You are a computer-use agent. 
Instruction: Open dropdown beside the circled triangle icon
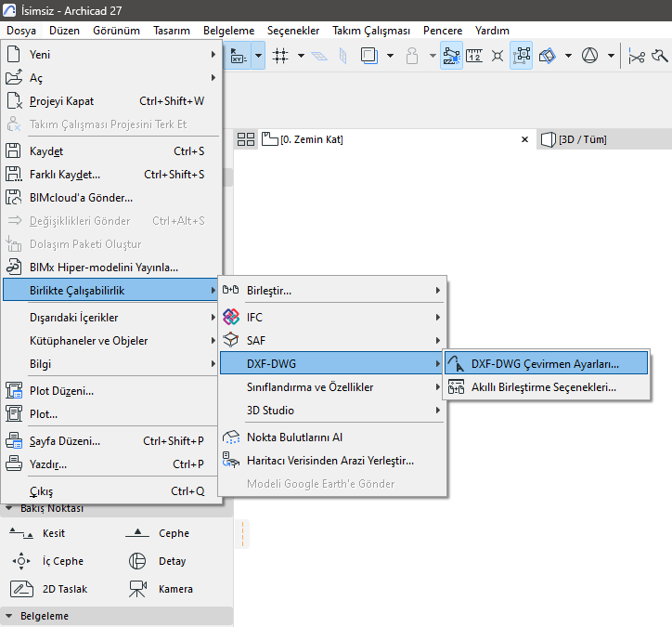(x=611, y=56)
